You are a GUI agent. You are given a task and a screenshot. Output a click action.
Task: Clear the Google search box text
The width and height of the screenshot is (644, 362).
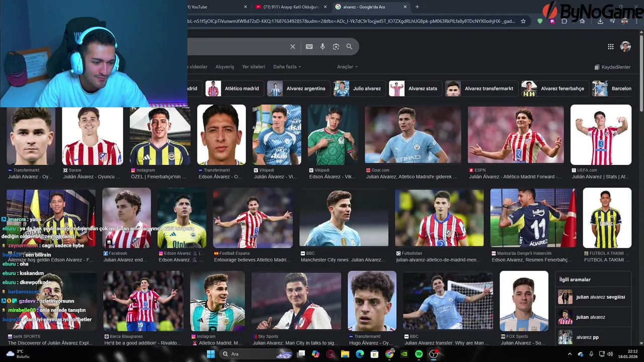click(293, 47)
